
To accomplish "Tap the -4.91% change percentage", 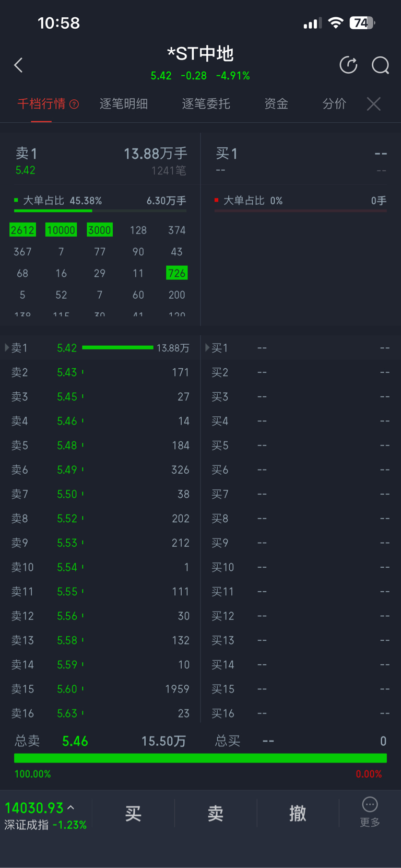I will pos(233,76).
